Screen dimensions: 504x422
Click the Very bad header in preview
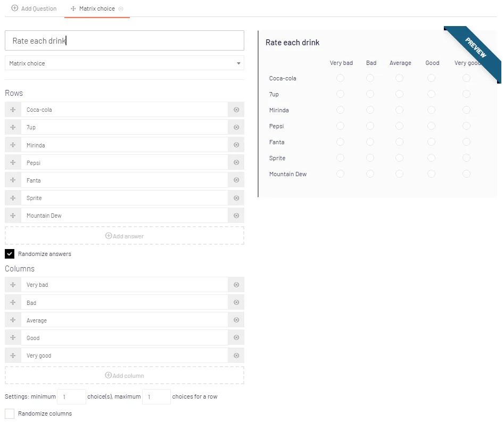pos(341,63)
